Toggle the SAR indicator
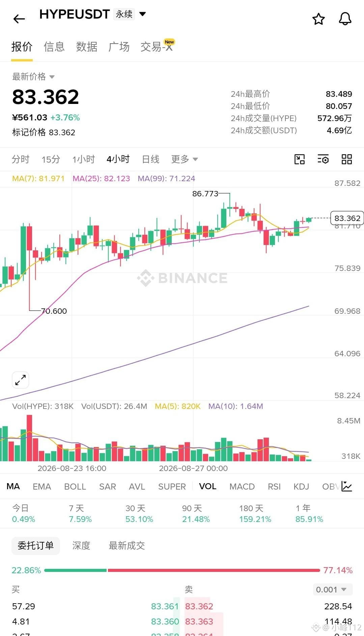364x636 pixels. pos(108,486)
